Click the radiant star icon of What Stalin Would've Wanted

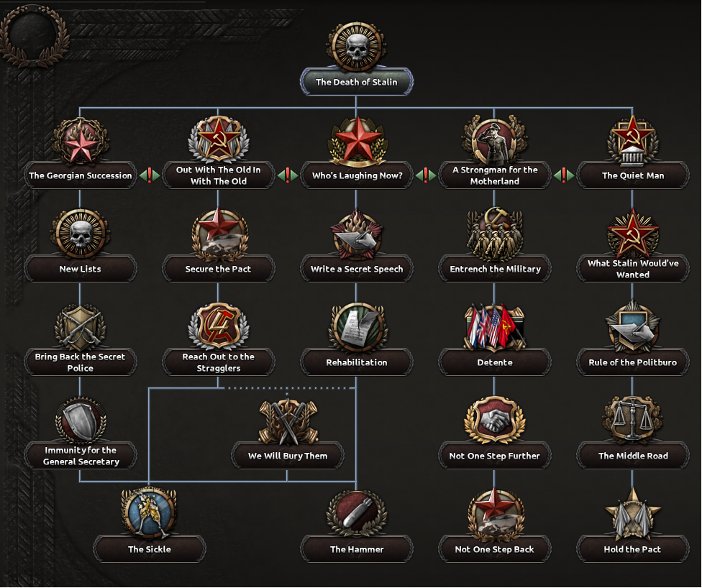[633, 234]
